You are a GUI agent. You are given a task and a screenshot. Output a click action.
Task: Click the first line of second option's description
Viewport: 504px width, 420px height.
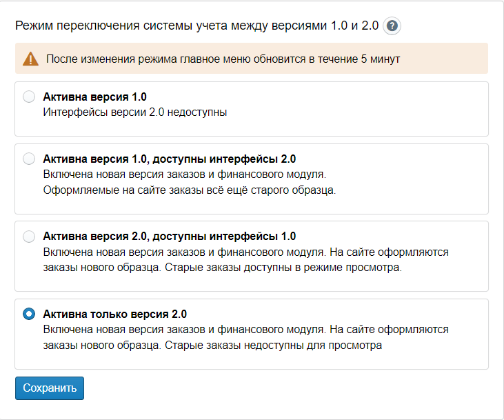pyautogui.click(x=183, y=174)
